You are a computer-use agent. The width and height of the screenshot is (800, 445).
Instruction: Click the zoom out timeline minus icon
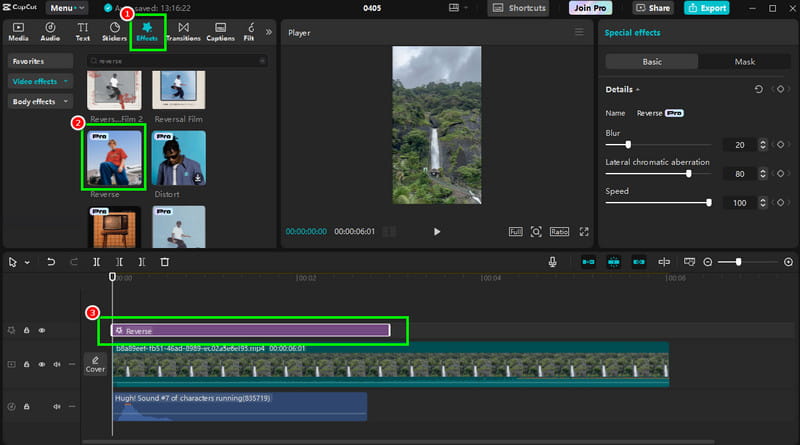click(x=708, y=262)
